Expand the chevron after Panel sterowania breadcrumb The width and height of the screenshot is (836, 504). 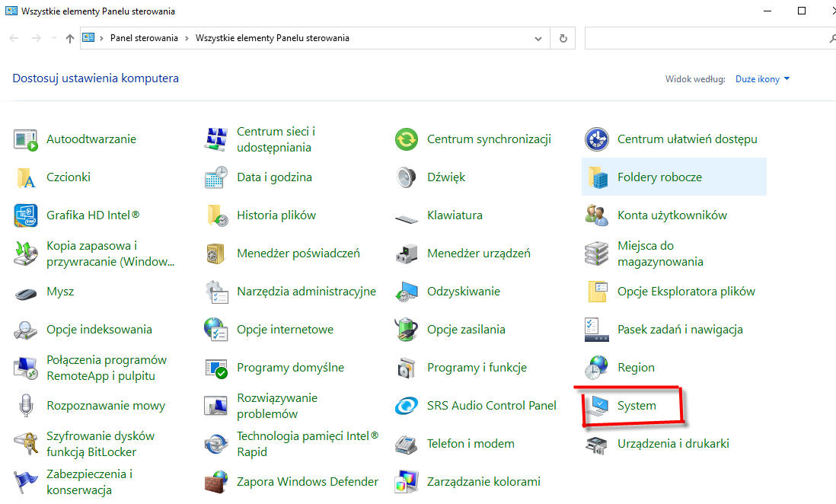pyautogui.click(x=187, y=38)
